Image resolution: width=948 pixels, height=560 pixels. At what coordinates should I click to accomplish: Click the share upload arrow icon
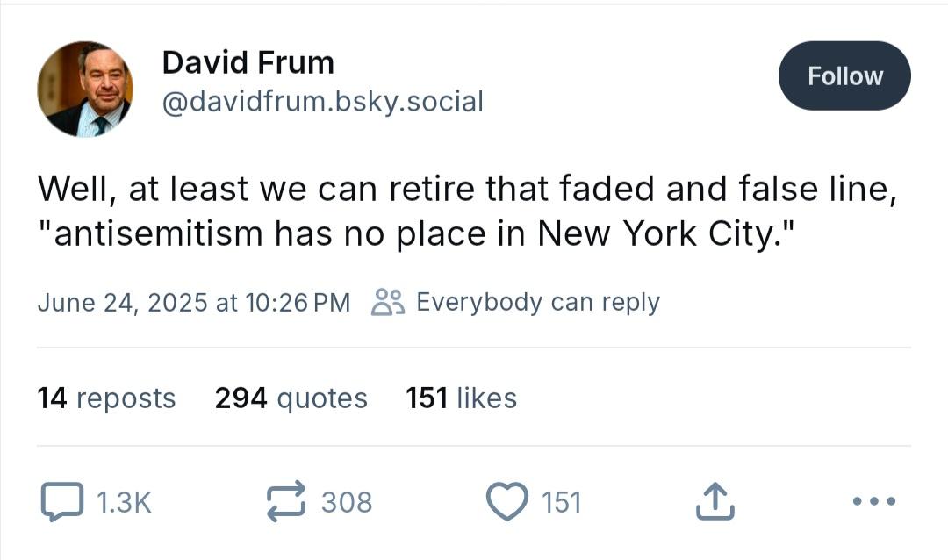(715, 501)
